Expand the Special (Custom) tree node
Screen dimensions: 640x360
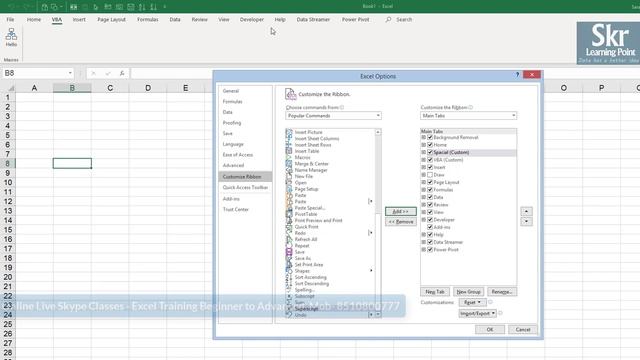424,152
